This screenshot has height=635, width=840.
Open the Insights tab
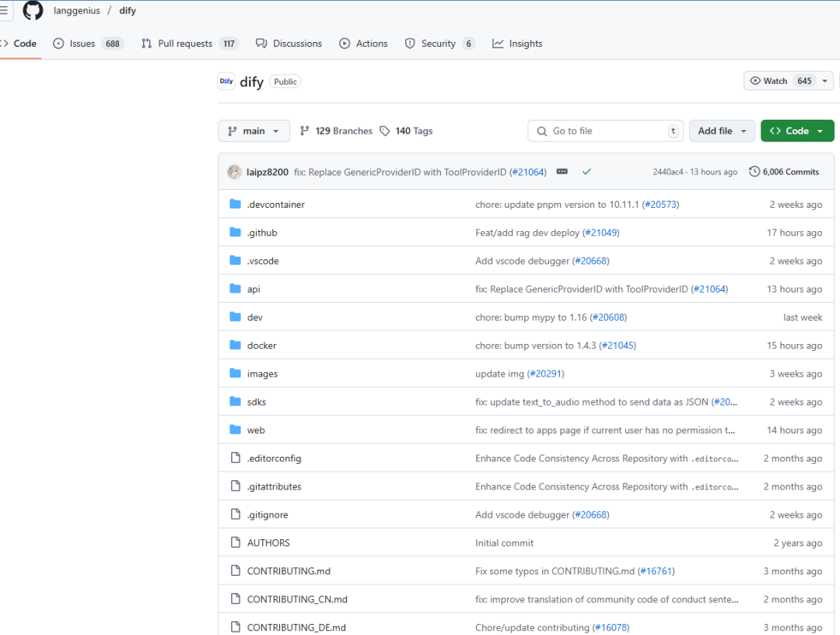[x=517, y=44]
